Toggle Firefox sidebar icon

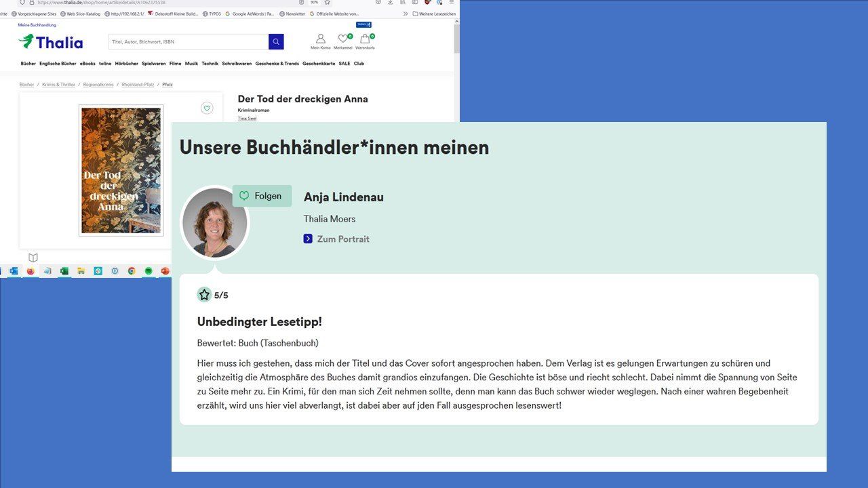[x=414, y=2]
